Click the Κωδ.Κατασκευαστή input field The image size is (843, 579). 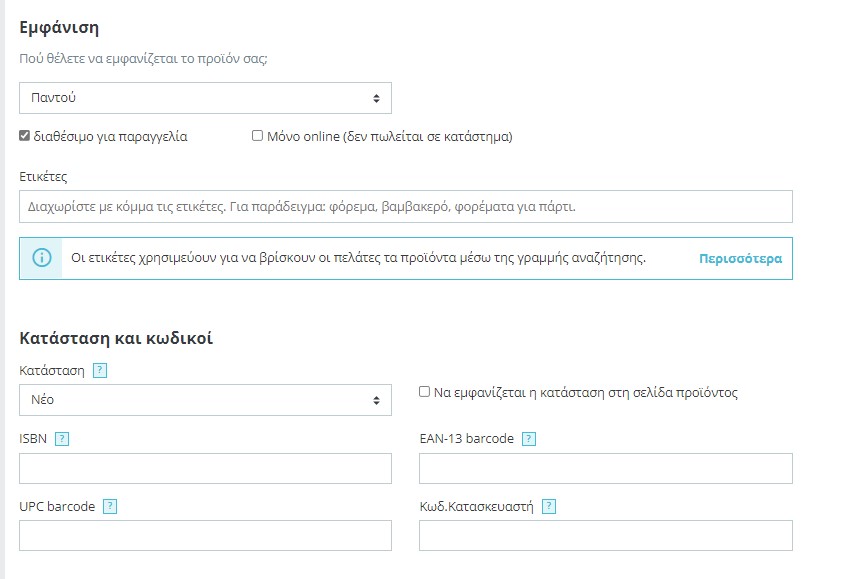[x=605, y=536]
